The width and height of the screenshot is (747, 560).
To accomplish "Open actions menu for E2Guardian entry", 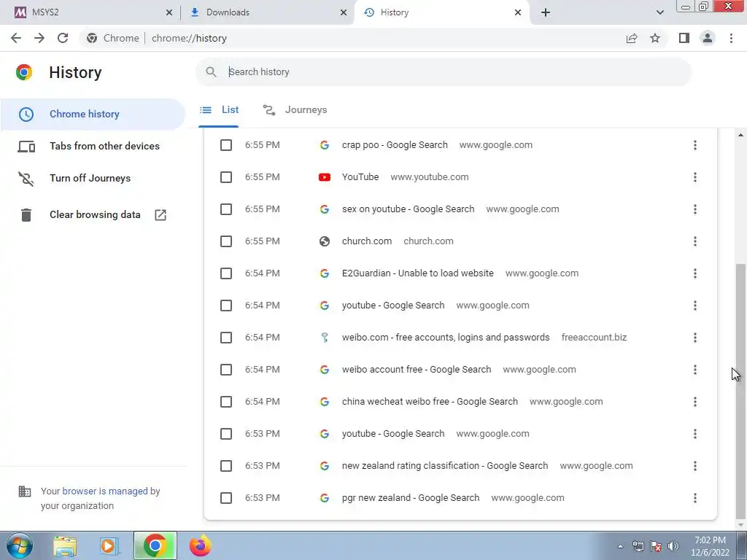I will pyautogui.click(x=695, y=273).
